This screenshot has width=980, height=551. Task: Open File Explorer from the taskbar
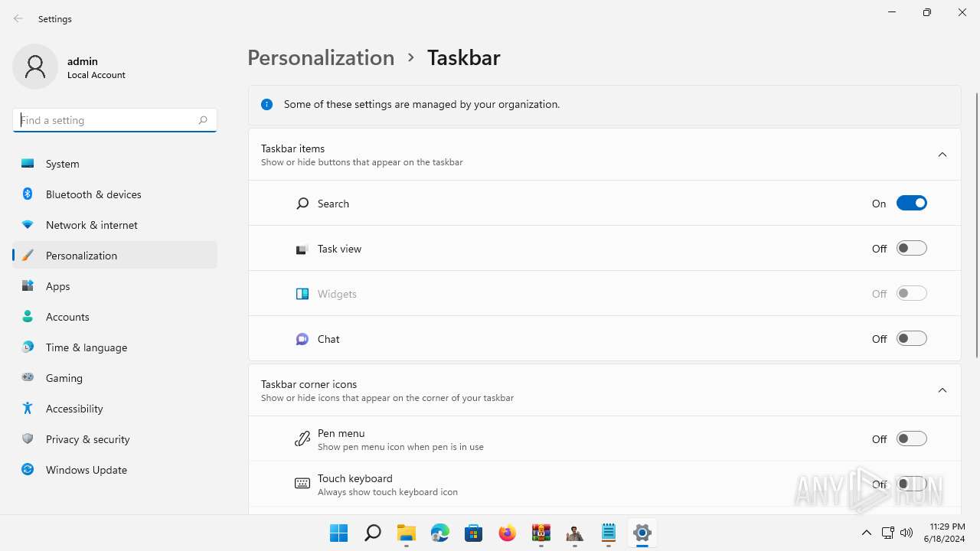coord(407,533)
